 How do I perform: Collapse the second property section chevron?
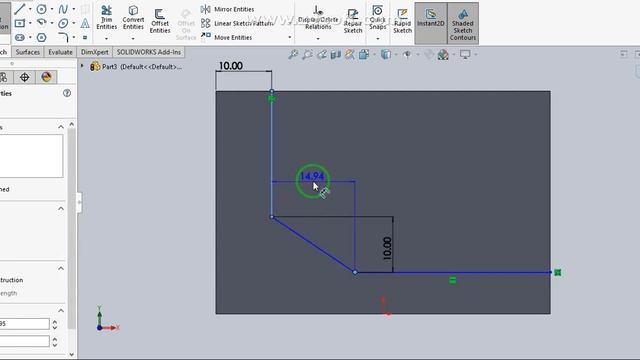61,209
